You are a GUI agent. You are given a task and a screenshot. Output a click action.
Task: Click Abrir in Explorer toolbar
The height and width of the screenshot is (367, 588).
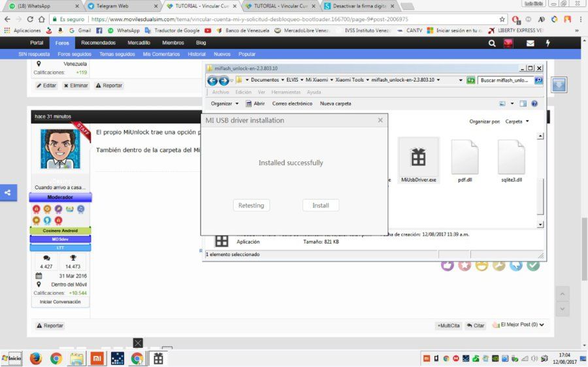click(x=255, y=103)
